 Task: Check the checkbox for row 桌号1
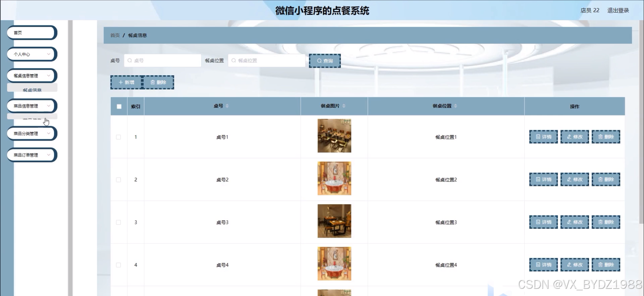119,137
